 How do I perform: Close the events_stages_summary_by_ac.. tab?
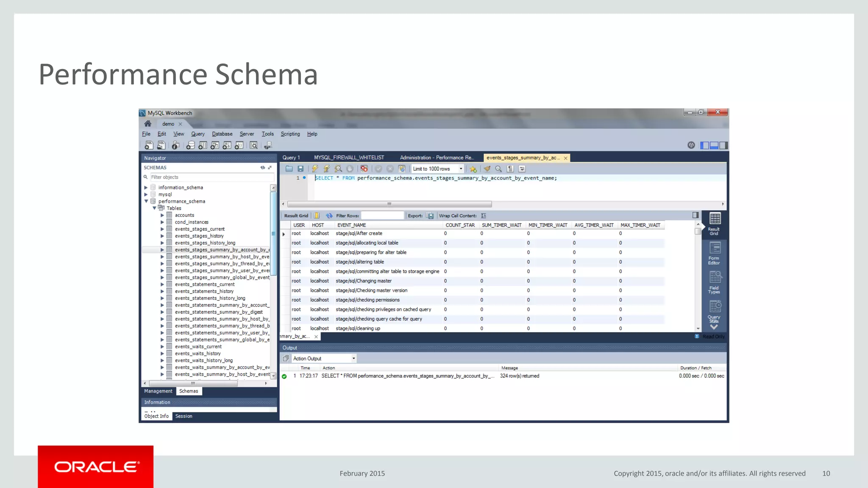[565, 158]
